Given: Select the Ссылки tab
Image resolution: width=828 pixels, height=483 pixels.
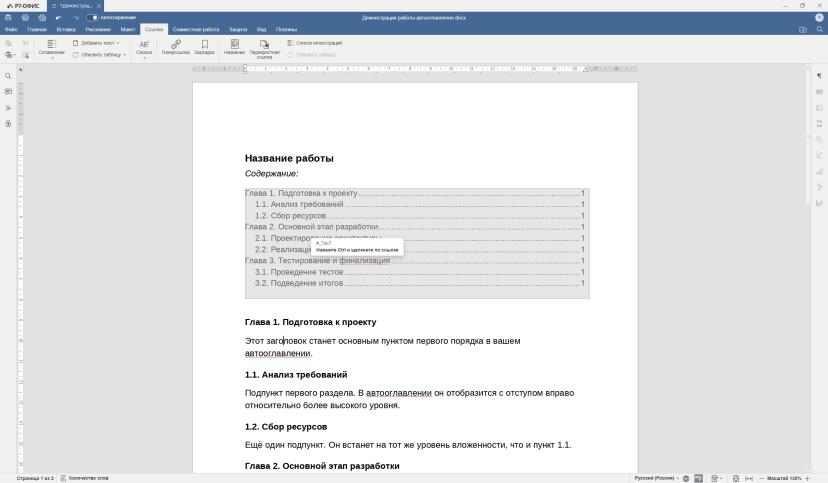Looking at the screenshot, I should click(154, 30).
